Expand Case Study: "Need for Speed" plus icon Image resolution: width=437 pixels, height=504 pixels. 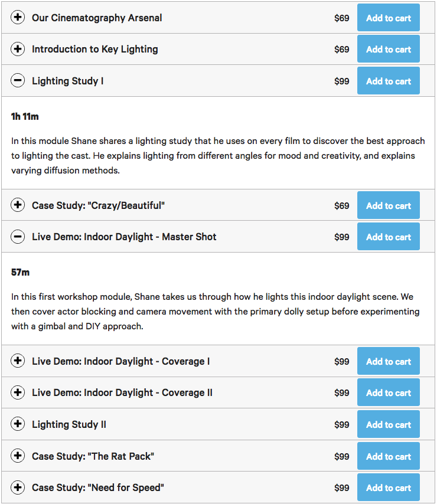click(18, 487)
